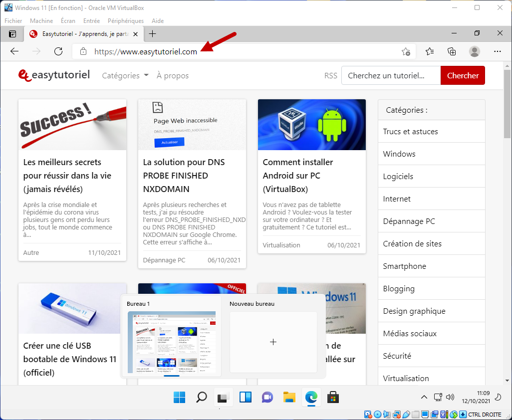The width and height of the screenshot is (512, 420).
Task: Open the Collections icon in Edge toolbar
Action: [452, 51]
